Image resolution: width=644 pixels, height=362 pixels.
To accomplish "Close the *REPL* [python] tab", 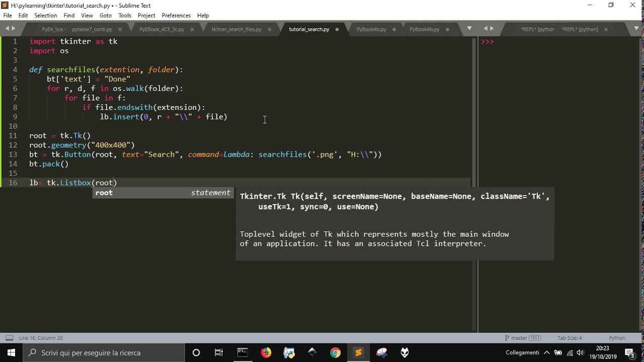I will coord(606,29).
